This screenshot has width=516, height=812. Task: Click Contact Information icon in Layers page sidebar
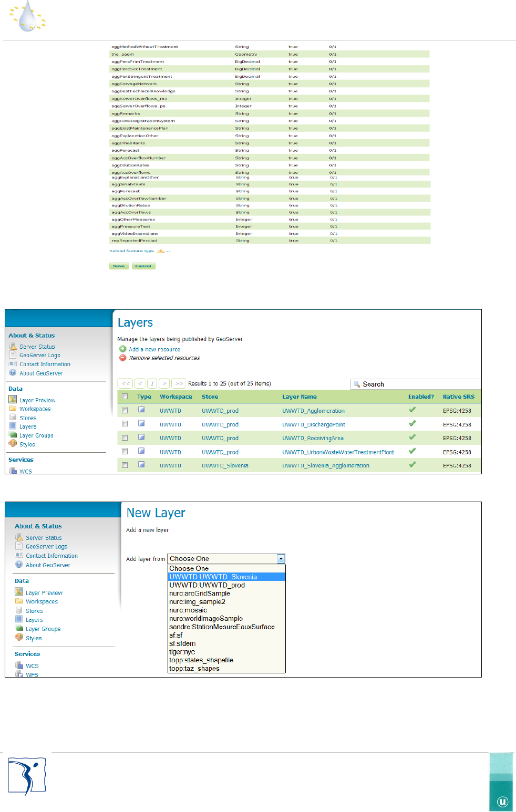[x=13, y=363]
